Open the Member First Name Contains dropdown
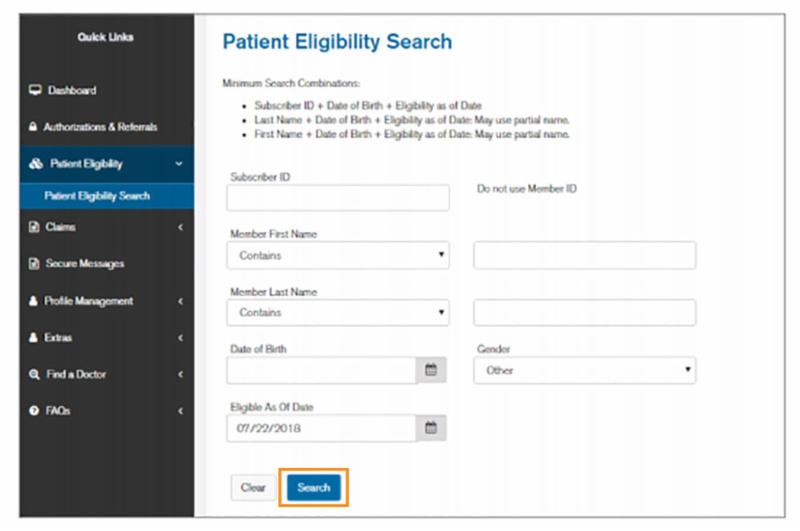This screenshot has width=800, height=531. click(337, 256)
